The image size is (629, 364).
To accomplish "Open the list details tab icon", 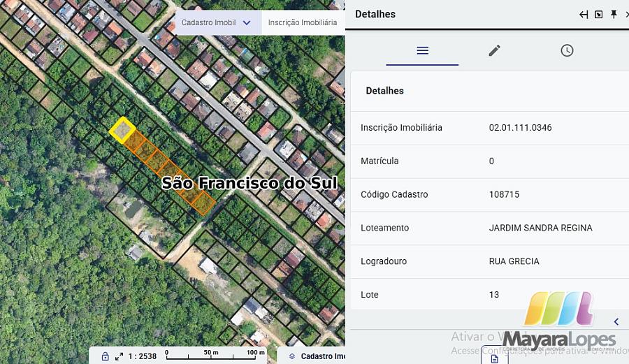I will pyautogui.click(x=422, y=50).
